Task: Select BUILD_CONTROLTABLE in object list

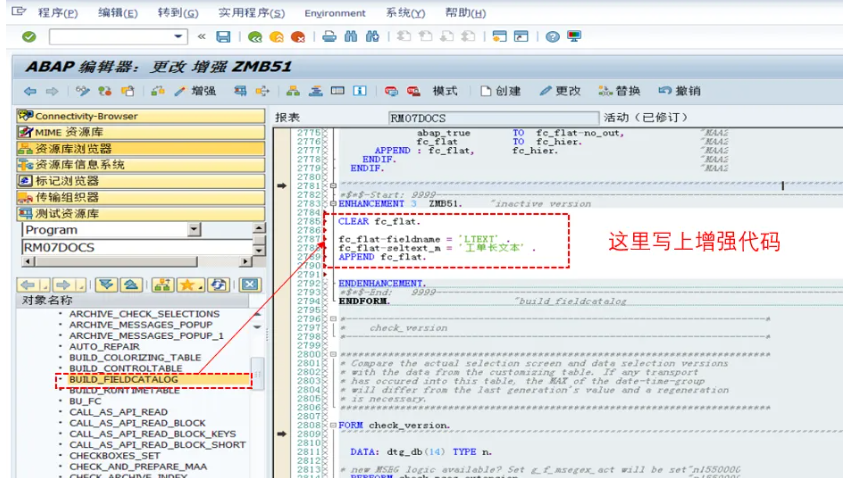Action: click(x=126, y=368)
